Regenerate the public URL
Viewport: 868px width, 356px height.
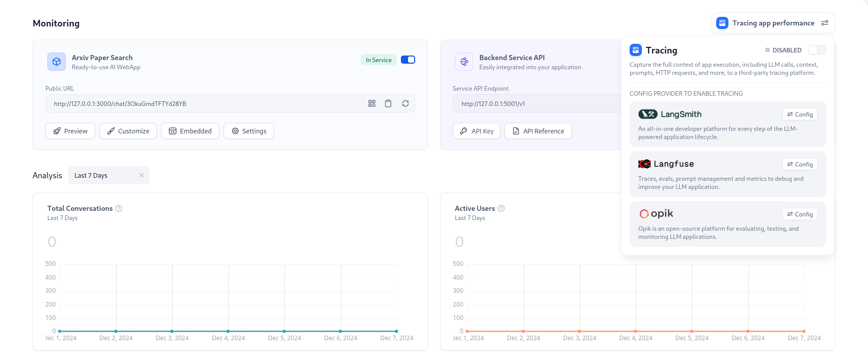click(405, 103)
